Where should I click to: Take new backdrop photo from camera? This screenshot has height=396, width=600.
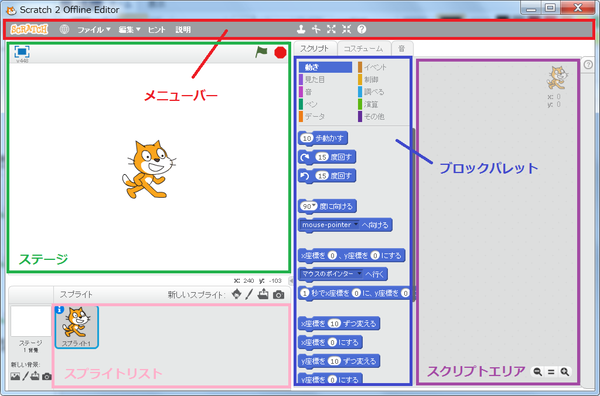click(47, 376)
